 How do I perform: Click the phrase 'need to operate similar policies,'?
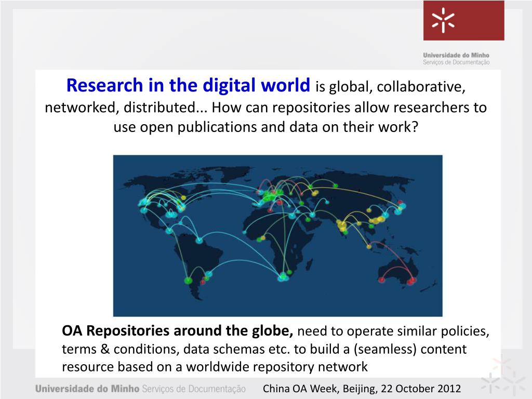tap(393, 331)
